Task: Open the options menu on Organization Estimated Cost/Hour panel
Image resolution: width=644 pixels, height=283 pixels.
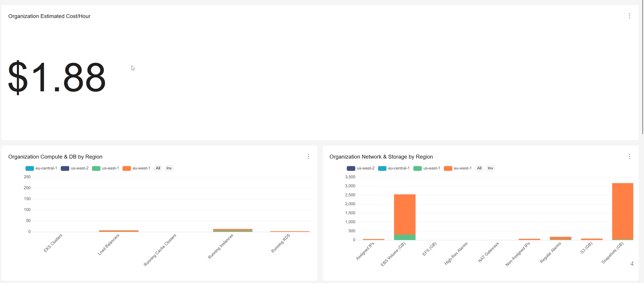Action: (x=629, y=16)
